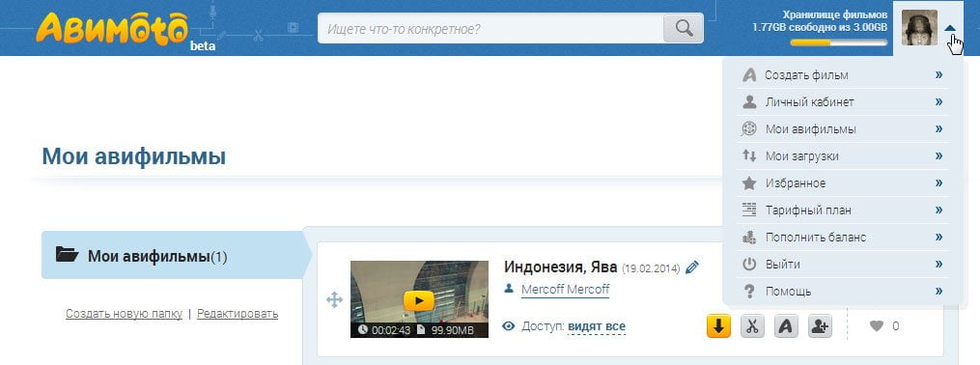Click the chevron arrow next to Пополнить баланс
The height and width of the screenshot is (365, 980).
[x=938, y=237]
